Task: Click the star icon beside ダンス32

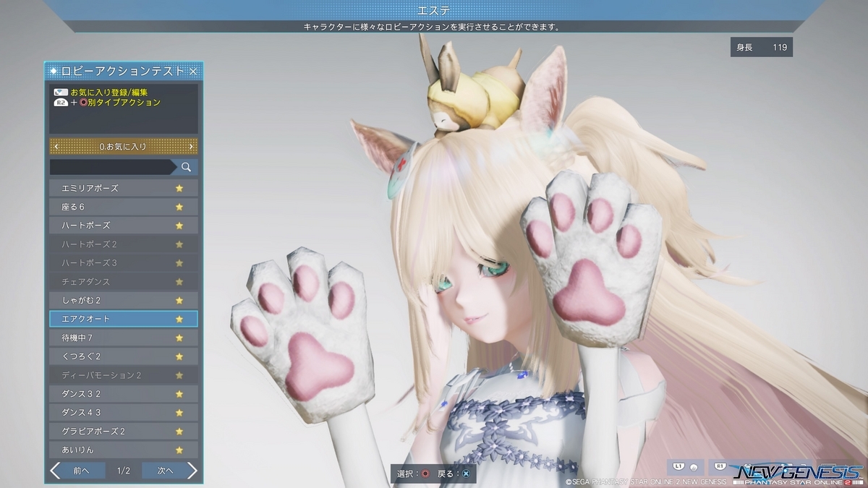Action: pyautogui.click(x=179, y=394)
